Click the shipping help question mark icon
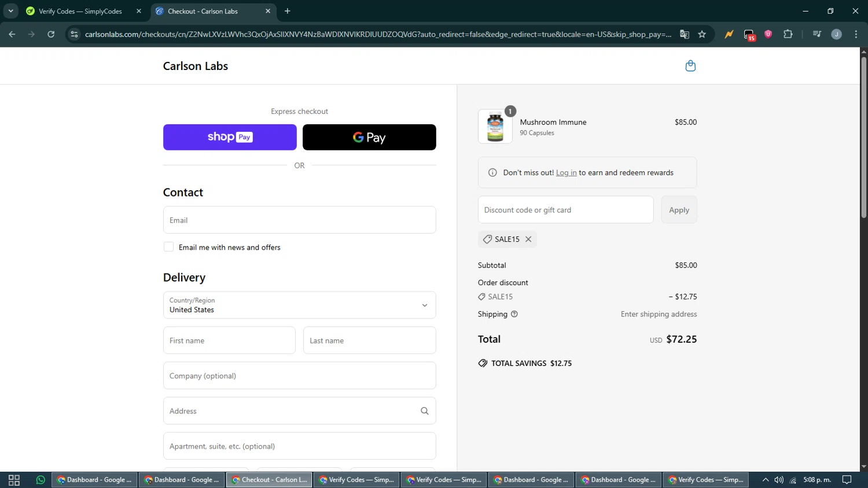The image size is (868, 488). 514,314
